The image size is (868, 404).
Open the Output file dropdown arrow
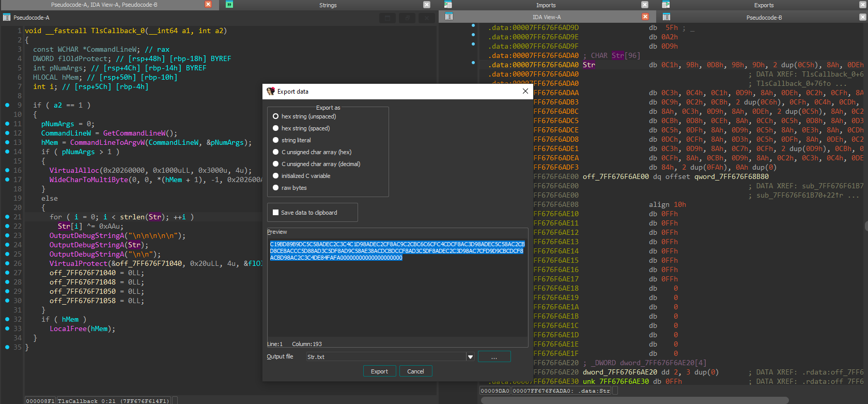coord(470,357)
